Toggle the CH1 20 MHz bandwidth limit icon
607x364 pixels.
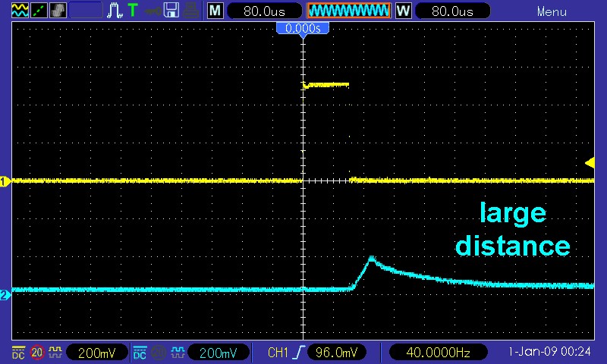36,353
